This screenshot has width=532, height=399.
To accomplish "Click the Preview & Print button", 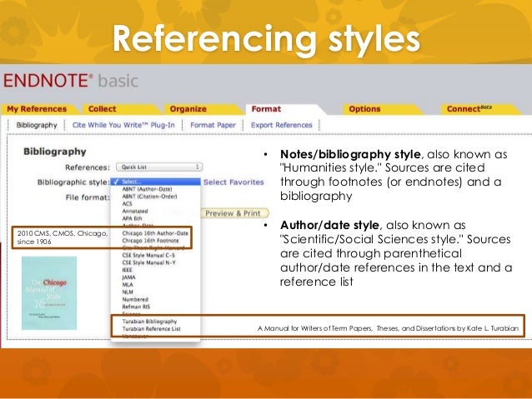I will [235, 213].
